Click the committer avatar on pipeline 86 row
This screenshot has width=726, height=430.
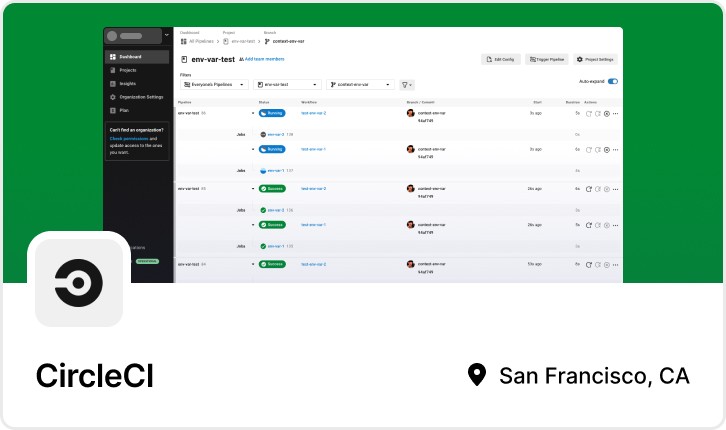410,113
